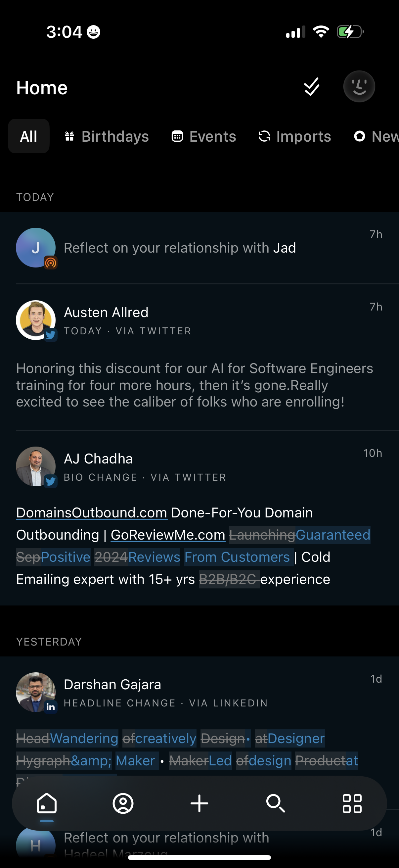Open the GoReviewMe.com link

pos(168,535)
